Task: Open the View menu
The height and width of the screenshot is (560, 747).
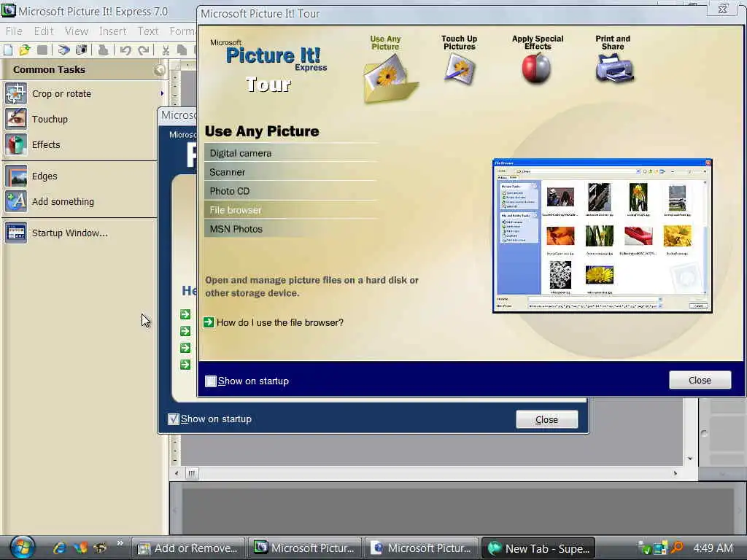Action: pos(77,31)
